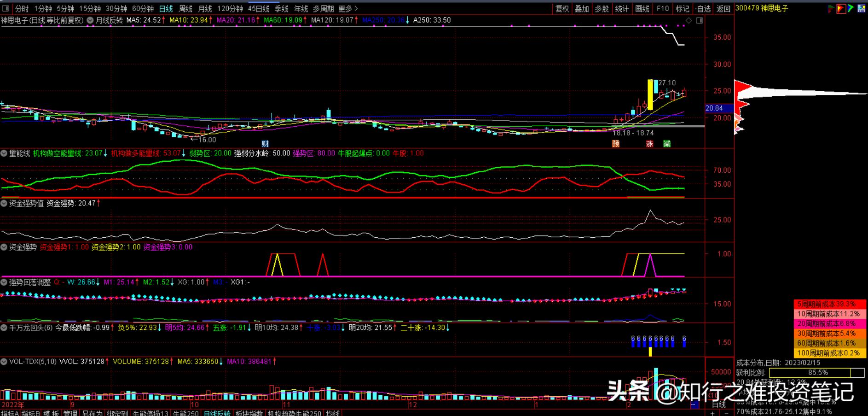Viewport: 868px width, 416px height.
Task: Select the 板块指数 tab at the bottom
Action: (249, 413)
